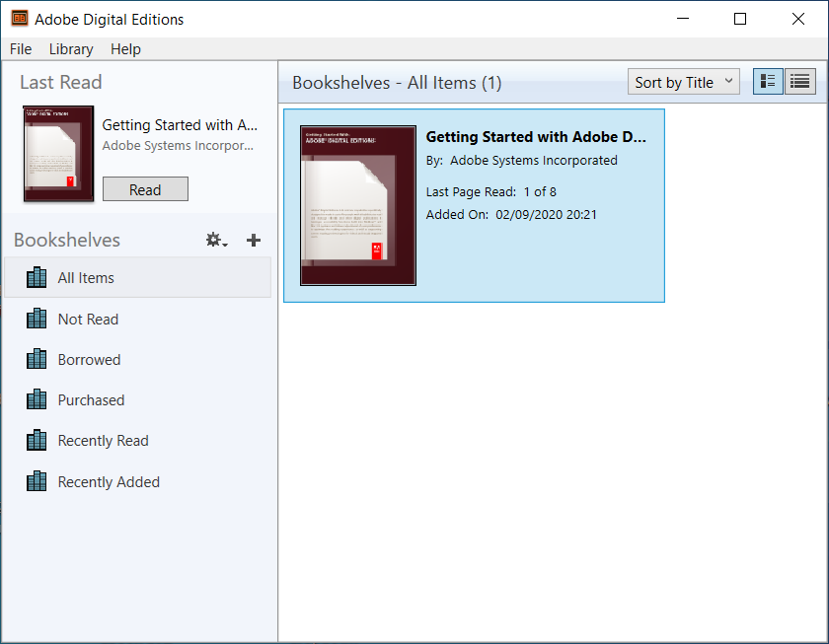
Task: Click the Purchased bookshelf icon
Action: point(37,400)
